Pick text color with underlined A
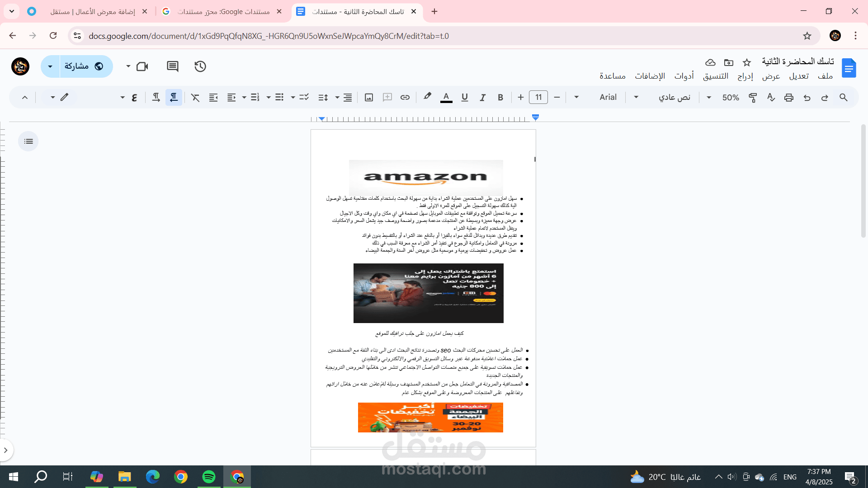This screenshot has width=868, height=488. click(446, 97)
